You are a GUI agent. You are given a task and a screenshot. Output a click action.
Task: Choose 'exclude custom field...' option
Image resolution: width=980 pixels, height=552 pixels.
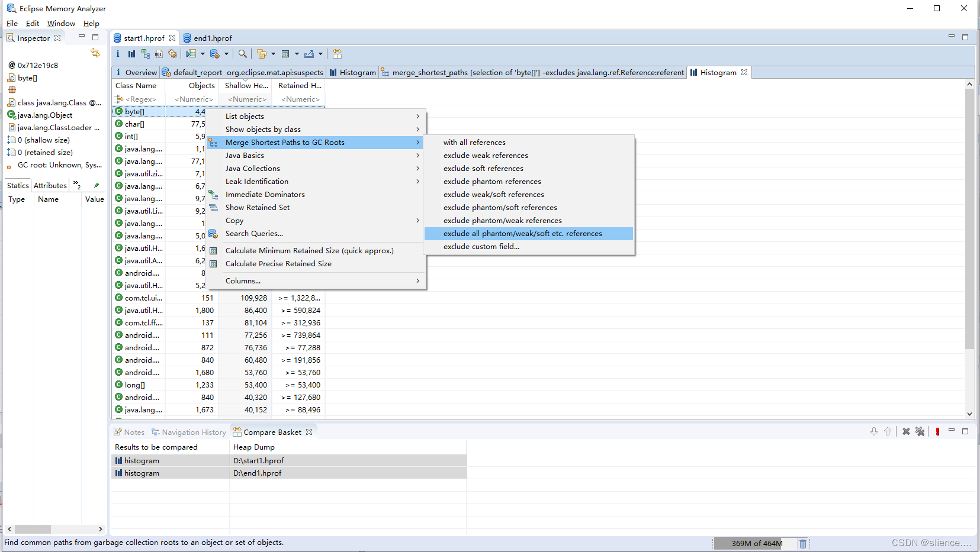529,247
